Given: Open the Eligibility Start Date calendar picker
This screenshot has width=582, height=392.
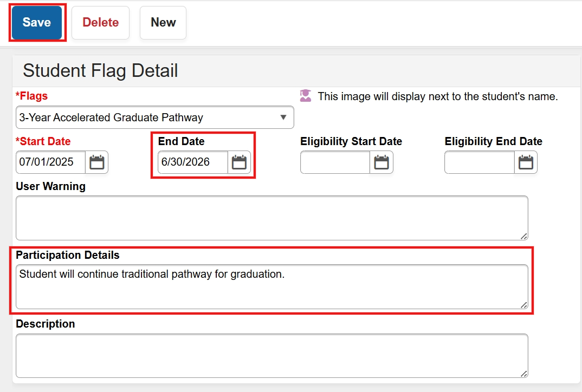Looking at the screenshot, I should coord(383,162).
